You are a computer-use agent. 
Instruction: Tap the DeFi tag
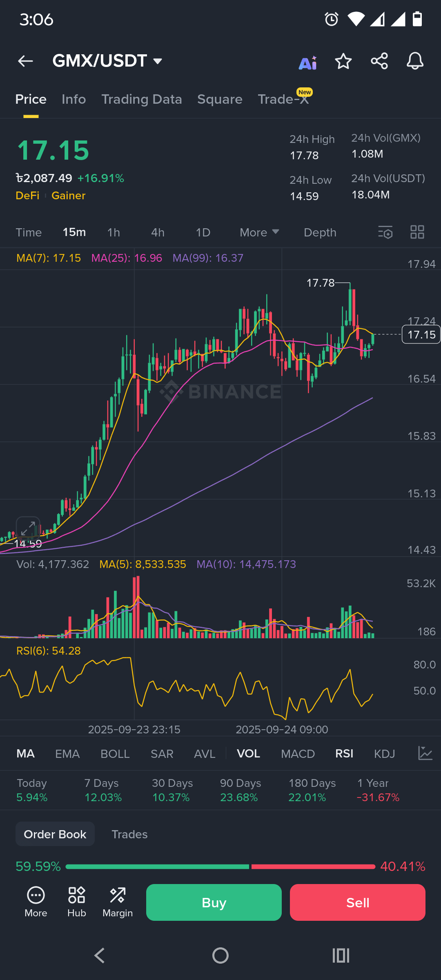27,196
